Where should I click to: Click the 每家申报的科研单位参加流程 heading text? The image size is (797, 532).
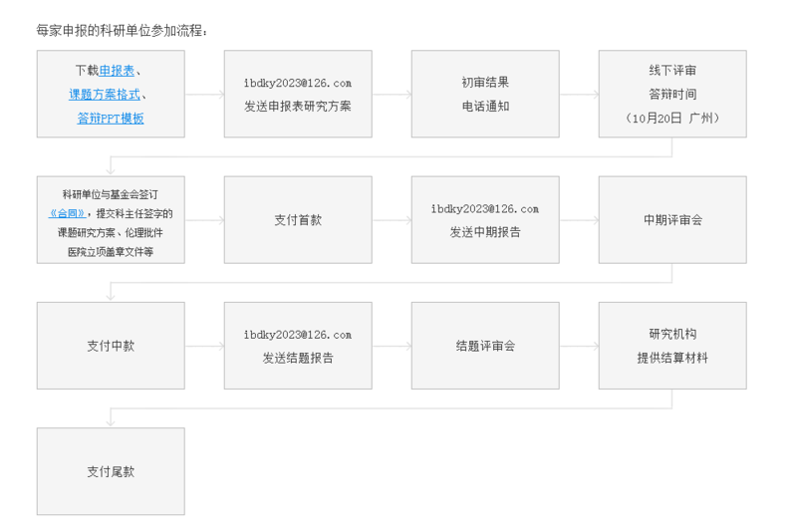122,30
